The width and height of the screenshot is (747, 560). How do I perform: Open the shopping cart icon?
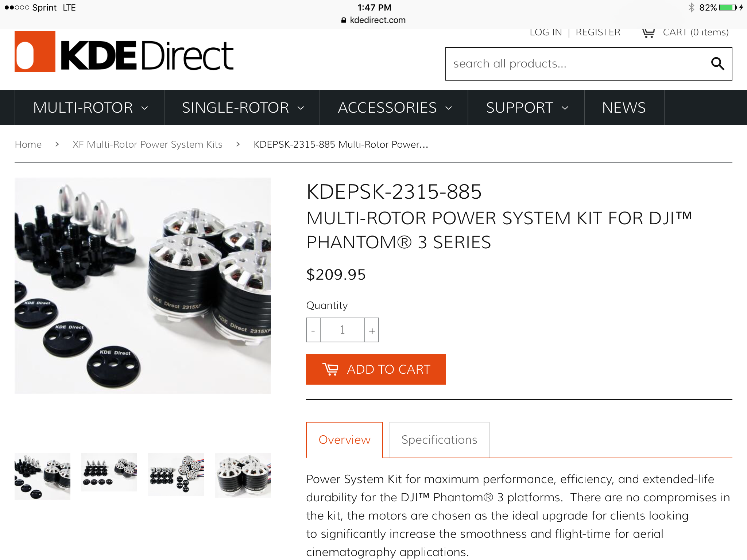[x=648, y=33]
